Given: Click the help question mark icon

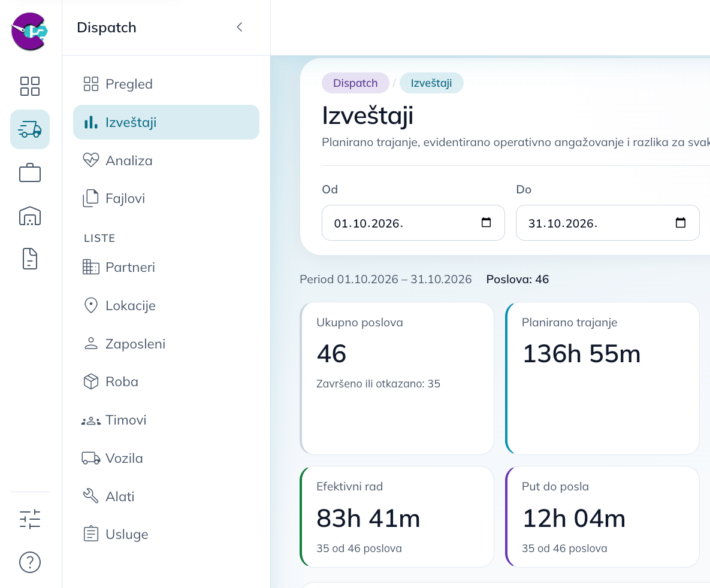Looking at the screenshot, I should (30, 562).
